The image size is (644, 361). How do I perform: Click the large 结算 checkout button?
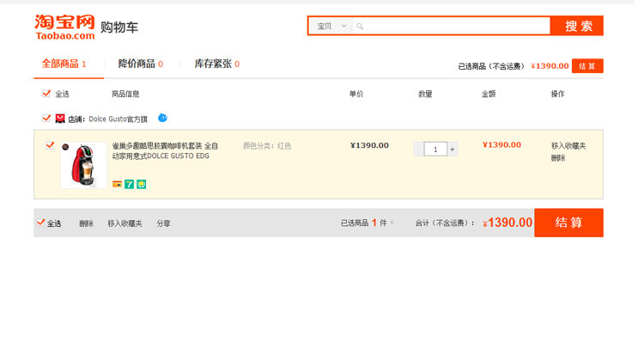click(568, 223)
